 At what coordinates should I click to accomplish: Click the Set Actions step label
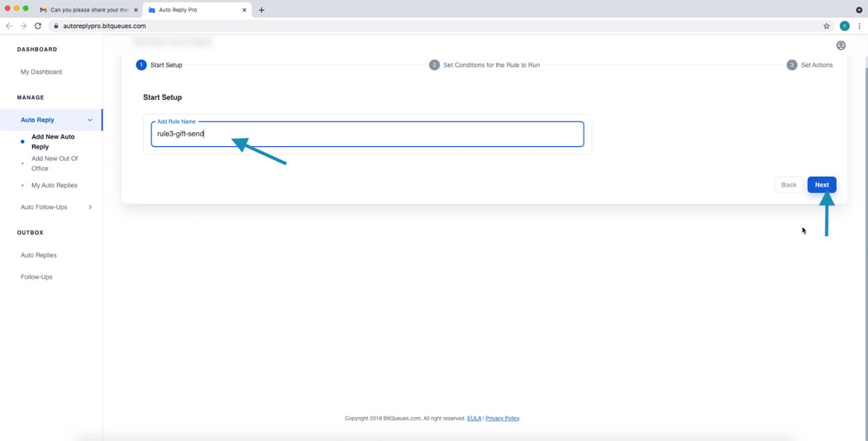pos(817,64)
